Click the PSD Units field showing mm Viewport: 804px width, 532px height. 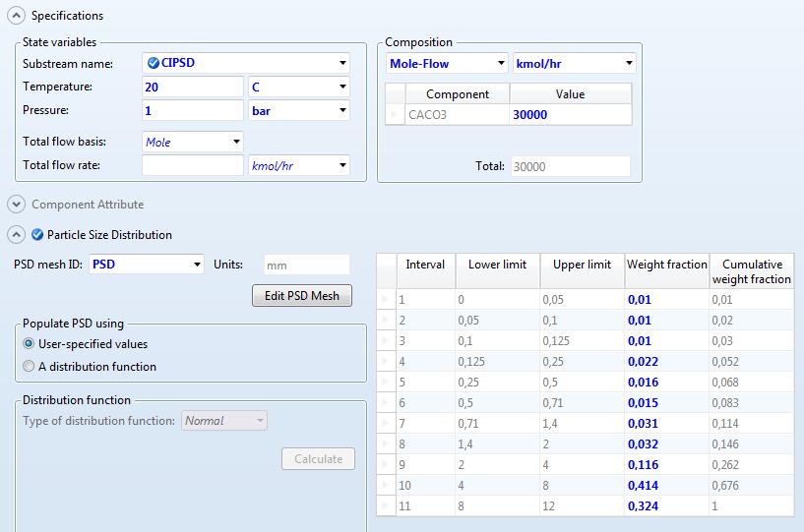tap(307, 265)
